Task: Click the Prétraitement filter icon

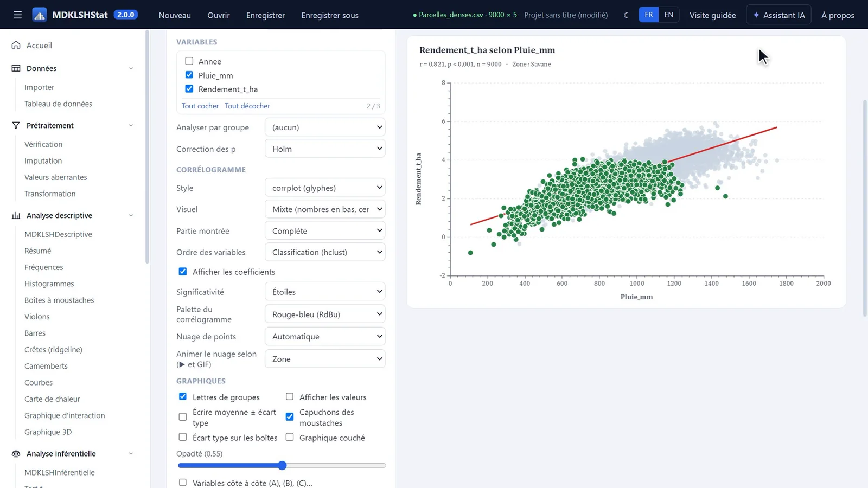Action: [x=16, y=125]
